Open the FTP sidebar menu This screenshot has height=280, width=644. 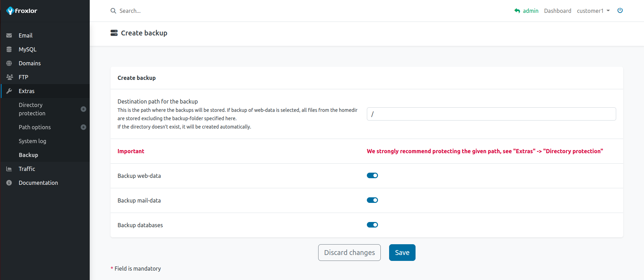coord(23,77)
